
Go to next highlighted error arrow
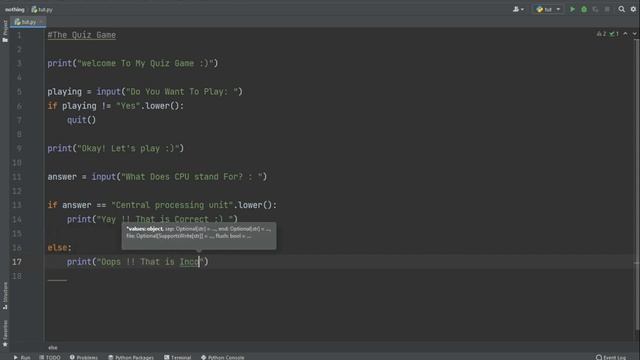pyautogui.click(x=635, y=34)
